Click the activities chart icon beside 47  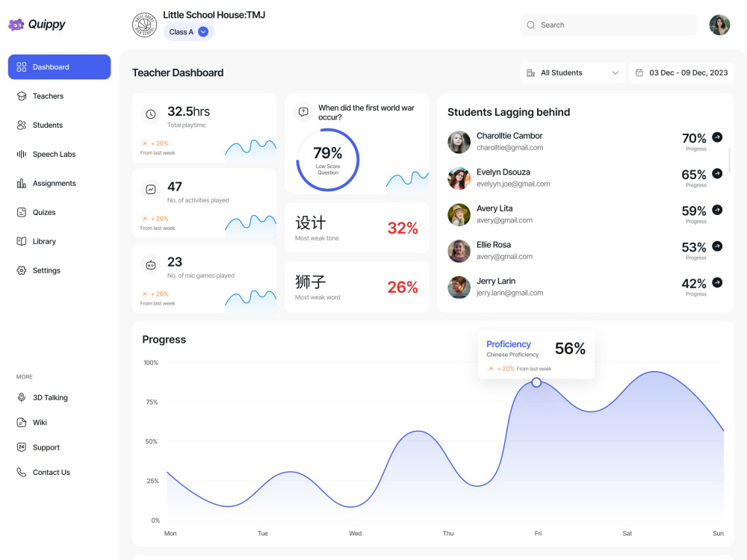(x=151, y=190)
